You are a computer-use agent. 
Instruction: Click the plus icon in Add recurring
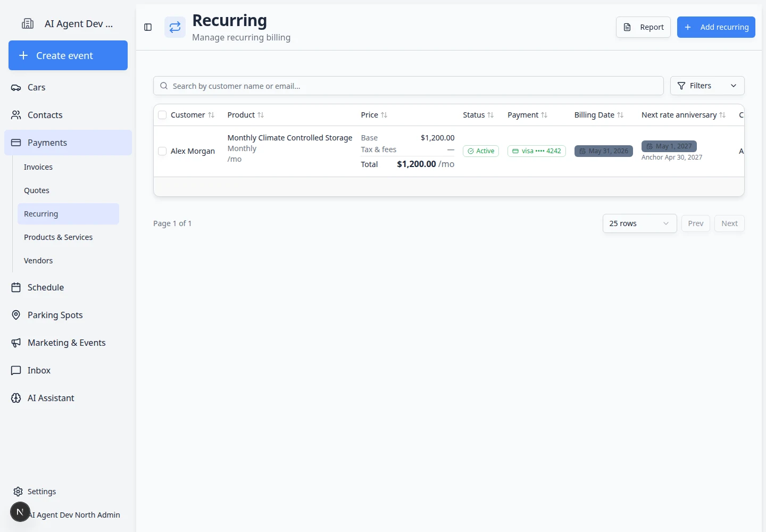point(688,27)
